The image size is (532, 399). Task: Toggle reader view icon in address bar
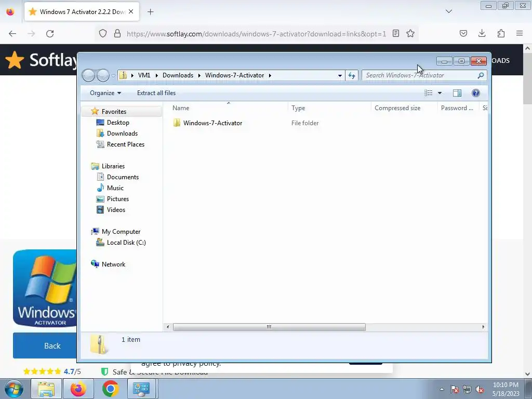(395, 33)
